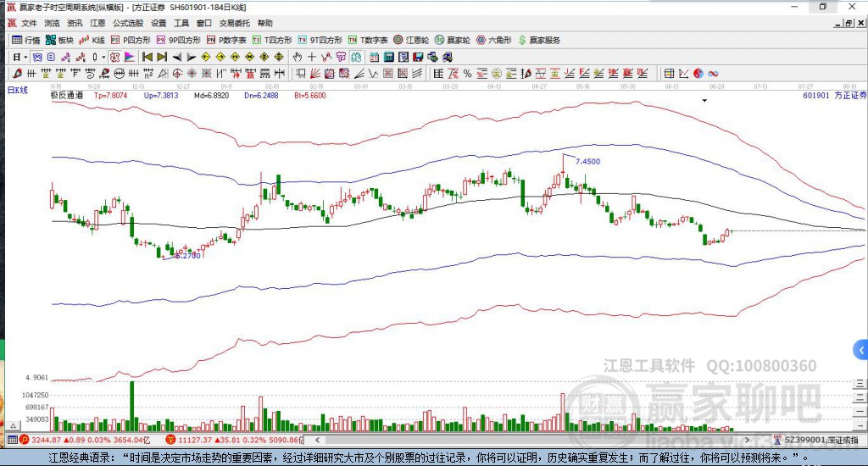This screenshot has width=868, height=466.
Task: Open the 资讯 menu
Action: click(75, 23)
